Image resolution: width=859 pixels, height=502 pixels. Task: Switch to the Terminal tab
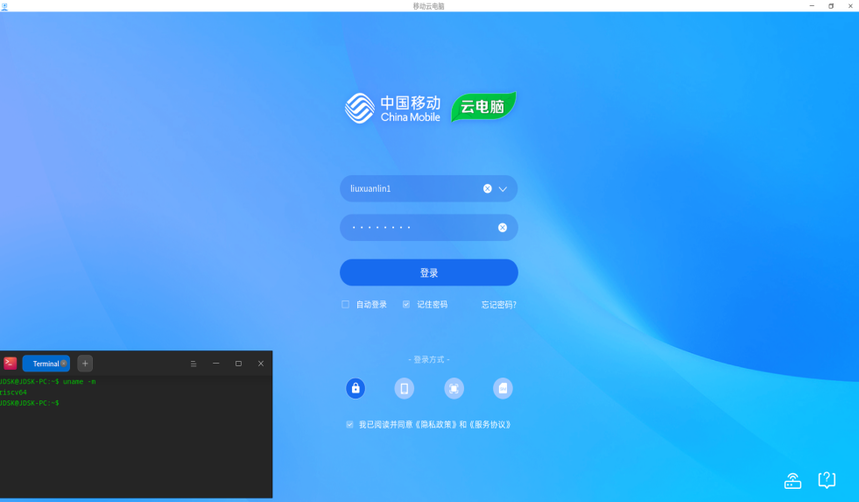pyautogui.click(x=45, y=363)
